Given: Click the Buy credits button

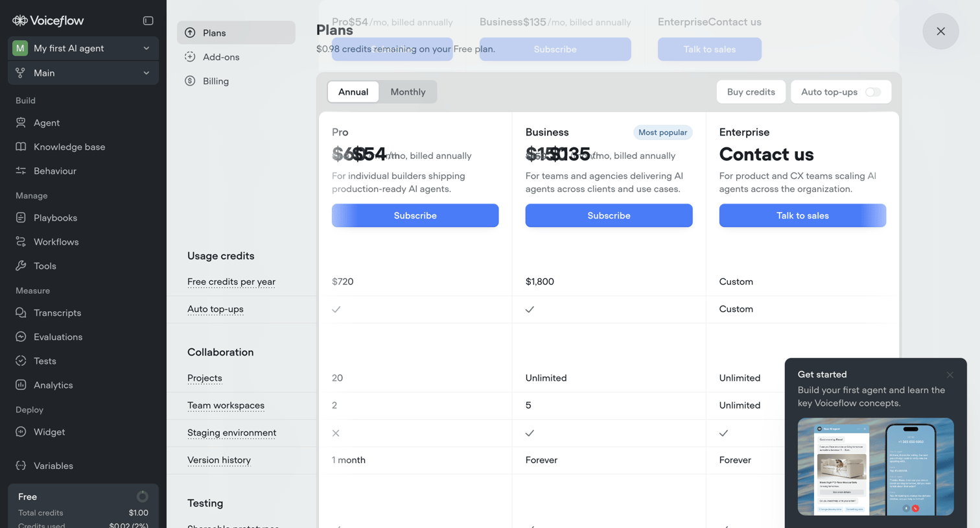Looking at the screenshot, I should coord(751,92).
